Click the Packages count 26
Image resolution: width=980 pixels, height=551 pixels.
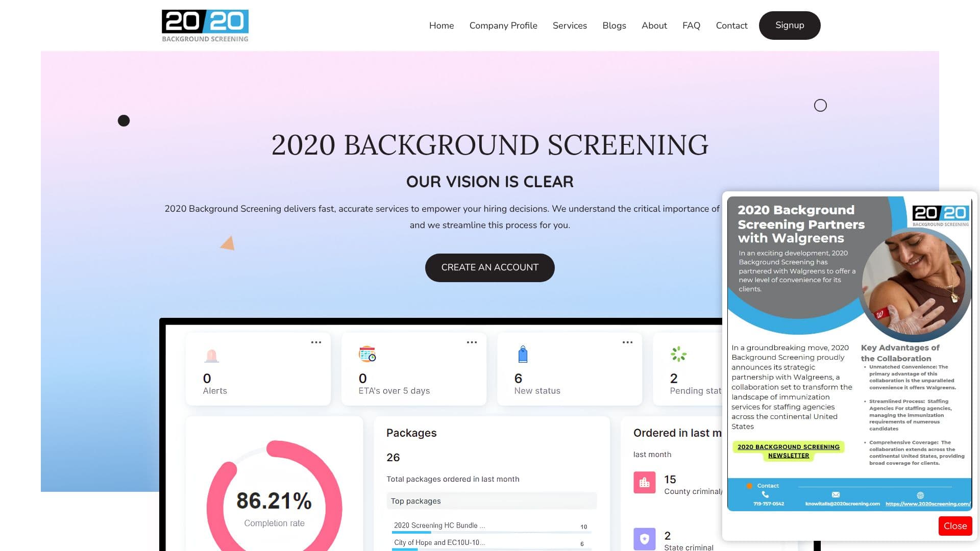(x=393, y=458)
